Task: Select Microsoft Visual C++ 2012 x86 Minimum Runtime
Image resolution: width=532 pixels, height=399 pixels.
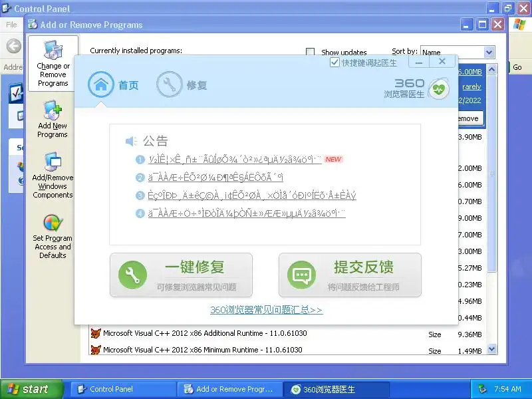Action: [203, 350]
